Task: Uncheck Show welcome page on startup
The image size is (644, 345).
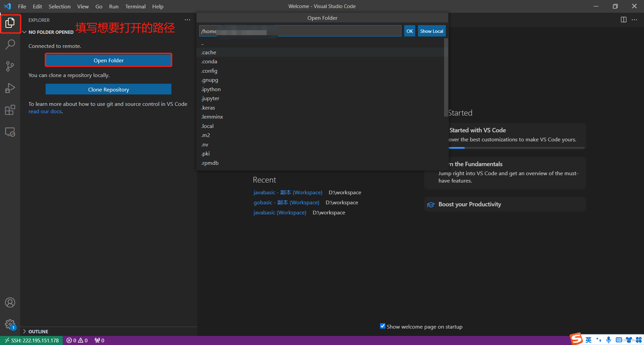Action: tap(382, 326)
